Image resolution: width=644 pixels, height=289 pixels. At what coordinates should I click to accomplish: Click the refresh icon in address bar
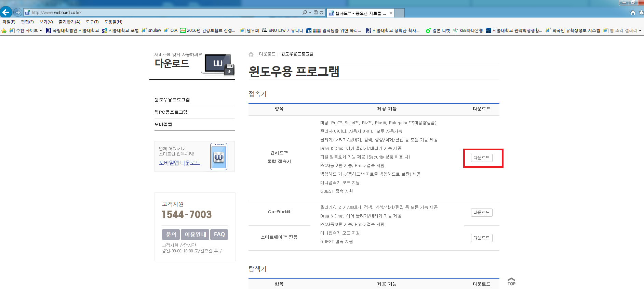pyautogui.click(x=321, y=12)
